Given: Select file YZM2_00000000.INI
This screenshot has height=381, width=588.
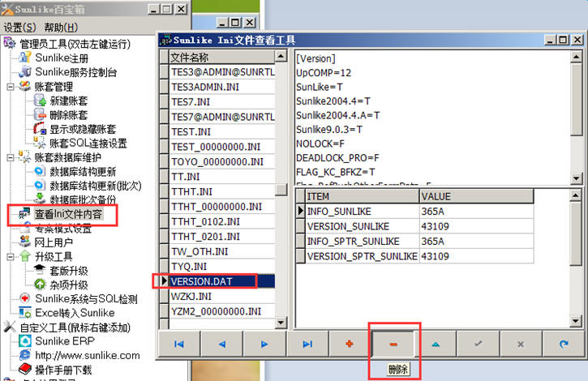Looking at the screenshot, I should coord(222,311).
